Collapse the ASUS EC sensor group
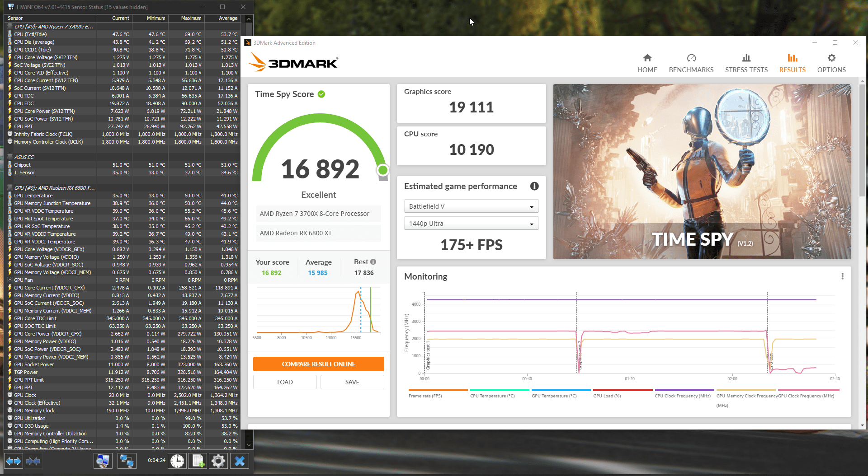 click(x=10, y=157)
